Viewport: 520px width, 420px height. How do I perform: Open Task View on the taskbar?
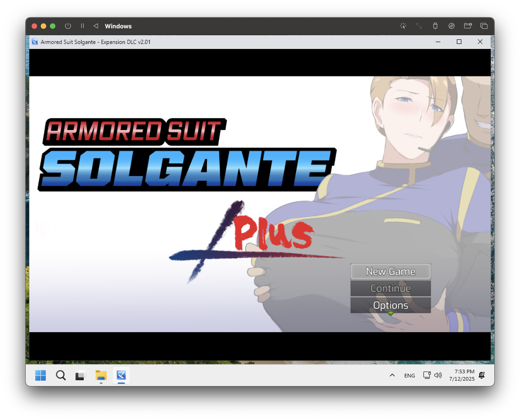point(80,375)
